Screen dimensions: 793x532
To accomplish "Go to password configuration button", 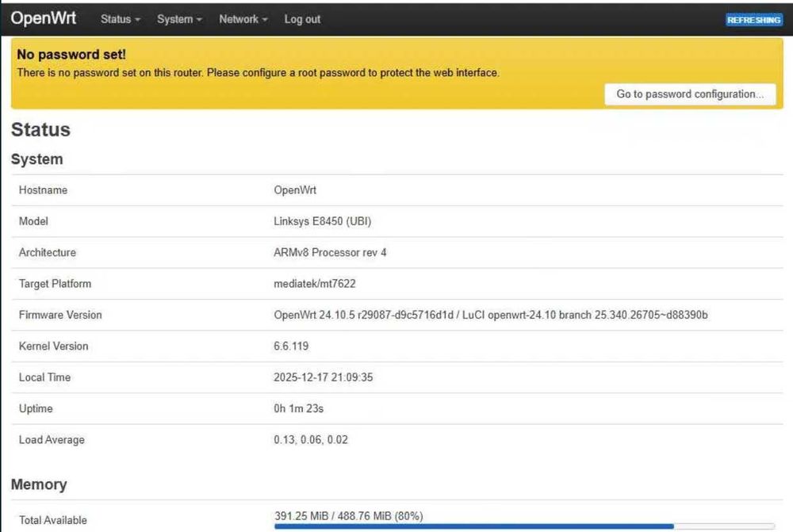I will click(690, 94).
